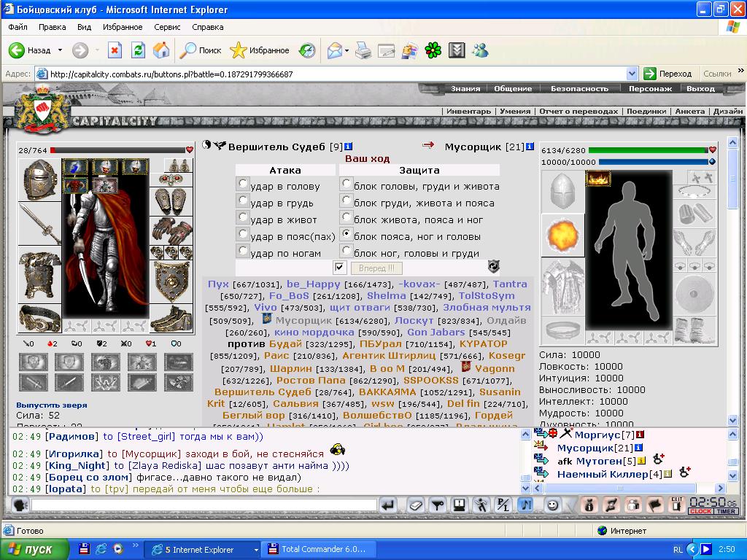Open the Back button history dropdown

60,50
